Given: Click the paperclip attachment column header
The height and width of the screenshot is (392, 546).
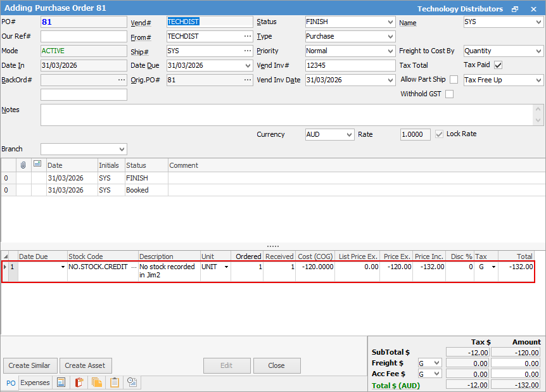Looking at the screenshot, I should tap(23, 165).
